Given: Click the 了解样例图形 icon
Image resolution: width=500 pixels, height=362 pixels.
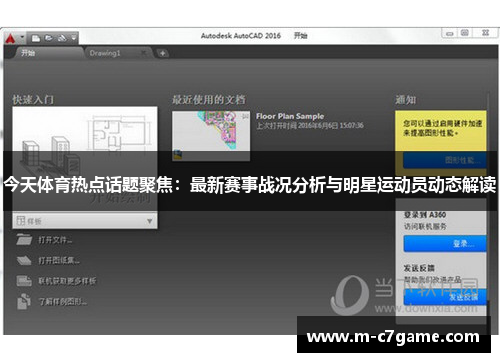Looking at the screenshot, I should (x=24, y=301).
